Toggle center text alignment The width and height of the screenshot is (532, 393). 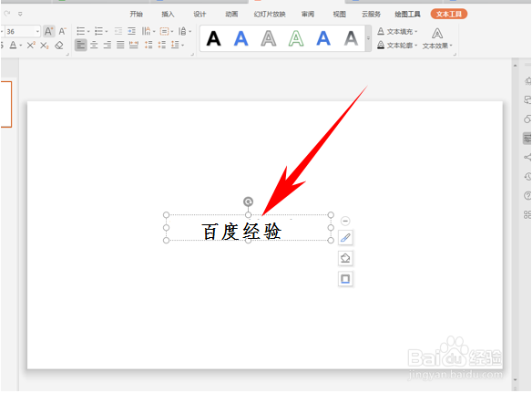point(94,45)
